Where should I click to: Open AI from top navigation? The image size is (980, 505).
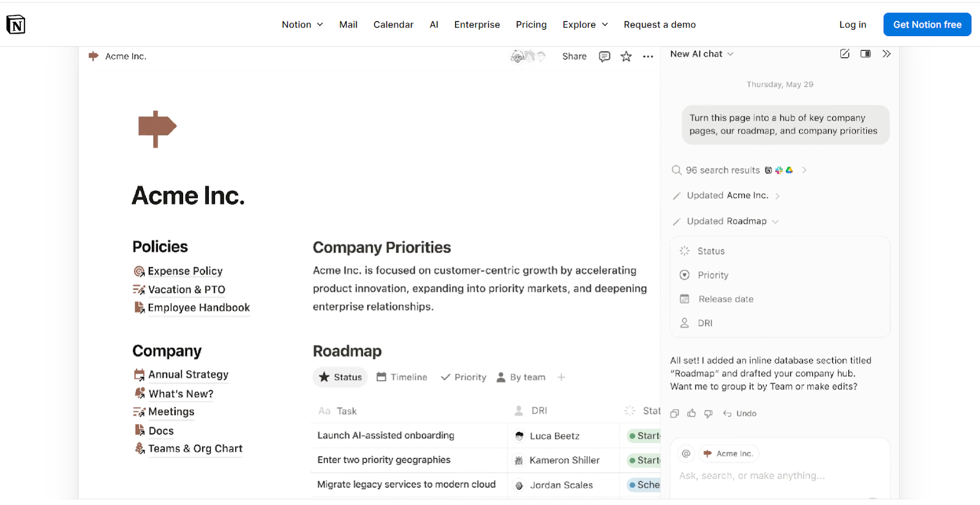(x=434, y=25)
